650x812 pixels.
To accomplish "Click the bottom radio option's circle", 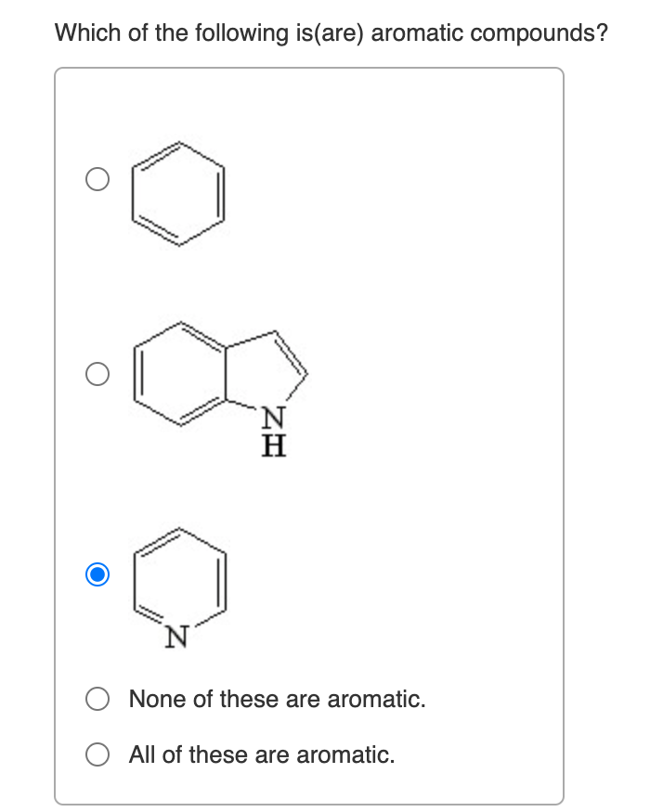I will (x=97, y=754).
